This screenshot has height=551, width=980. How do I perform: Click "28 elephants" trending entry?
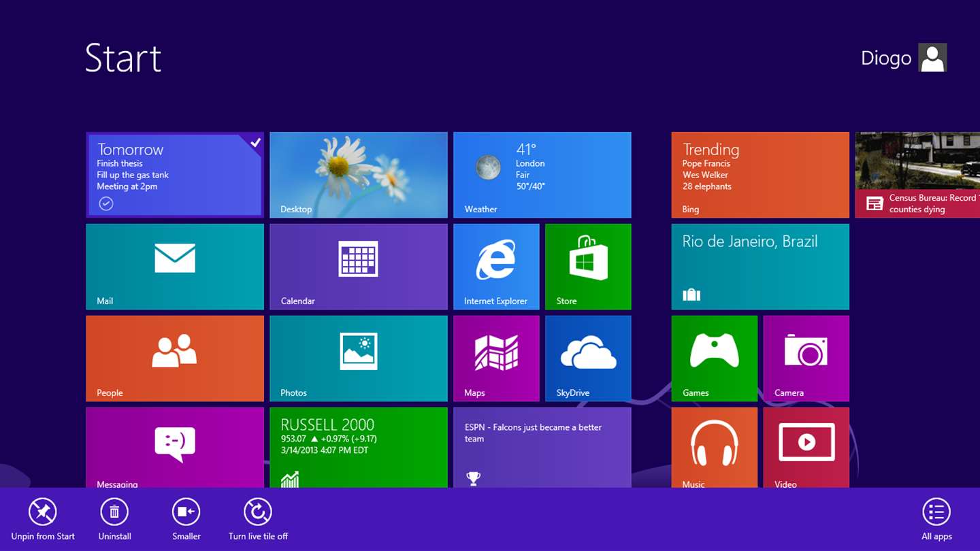[707, 186]
